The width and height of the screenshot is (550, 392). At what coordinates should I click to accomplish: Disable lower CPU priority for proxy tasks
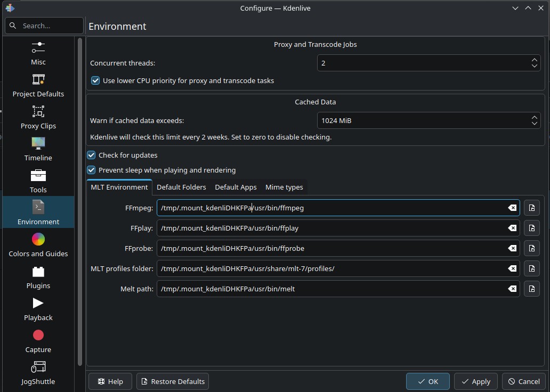tap(95, 80)
